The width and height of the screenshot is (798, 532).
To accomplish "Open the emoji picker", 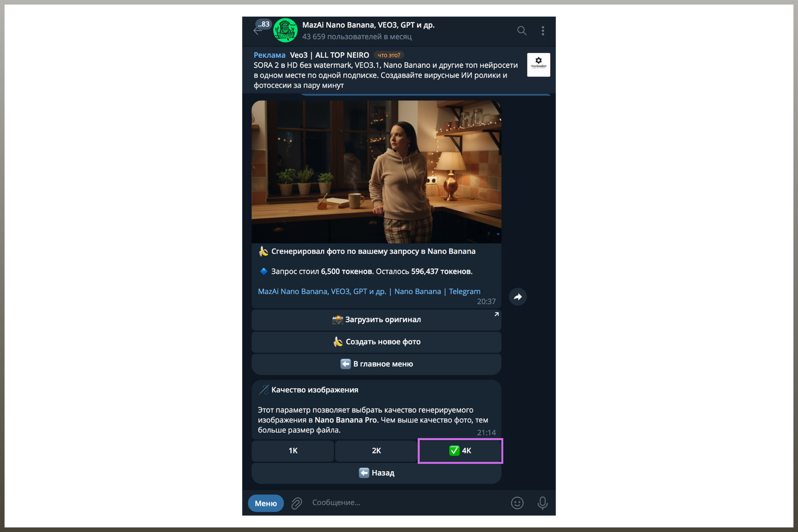I will pos(517,503).
